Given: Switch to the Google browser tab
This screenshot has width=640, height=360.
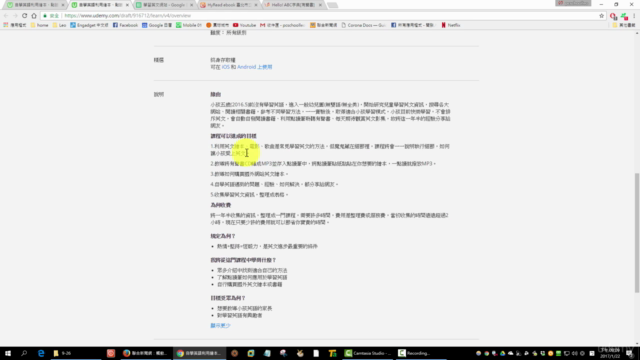Looking at the screenshot, I should 163,5.
